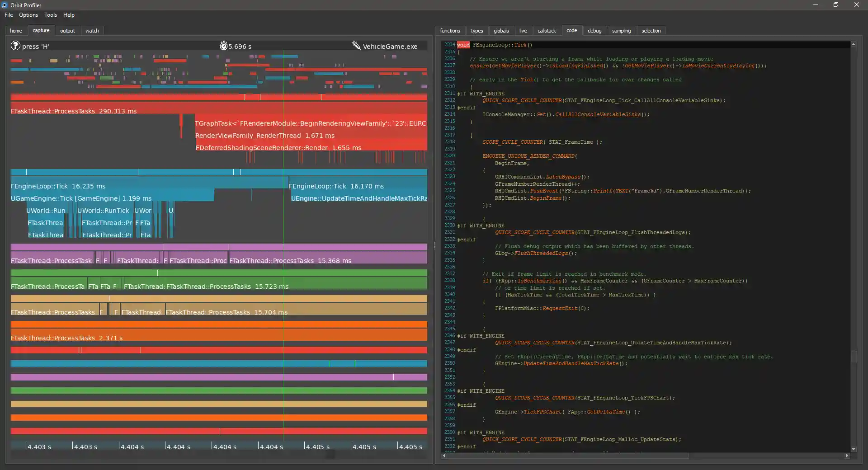Open the Tools menu
Screen dimensions: 868x470
pyautogui.click(x=50, y=15)
